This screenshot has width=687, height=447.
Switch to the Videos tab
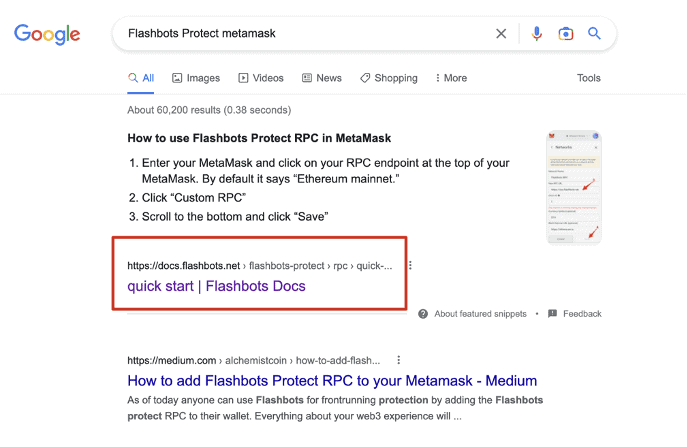(x=261, y=78)
